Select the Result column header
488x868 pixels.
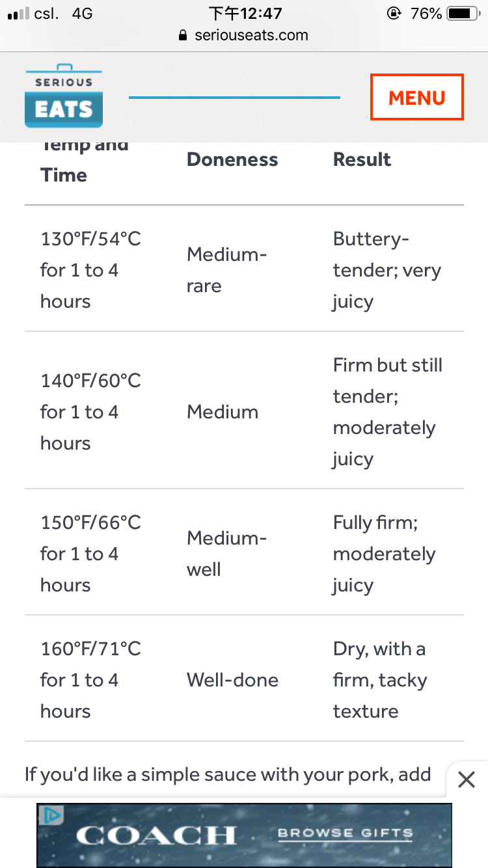click(362, 159)
